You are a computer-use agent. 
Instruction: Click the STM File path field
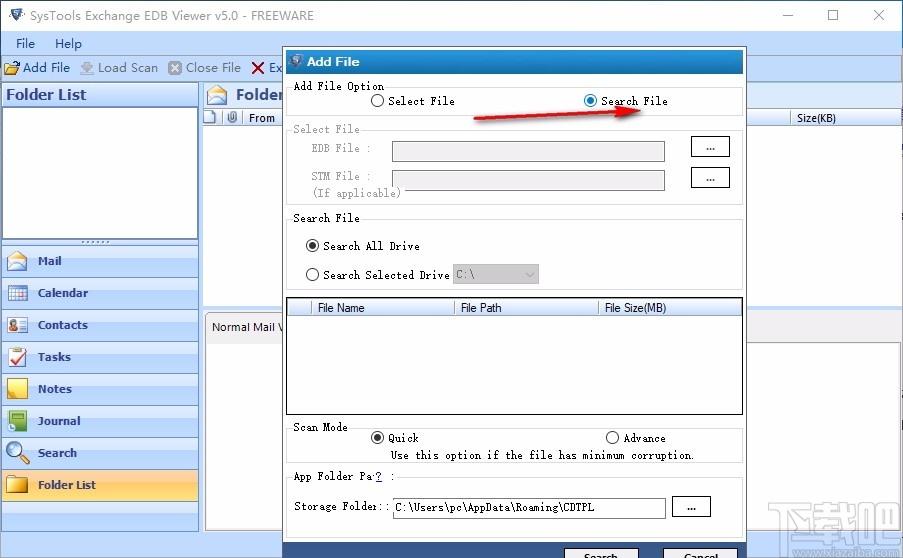[528, 180]
